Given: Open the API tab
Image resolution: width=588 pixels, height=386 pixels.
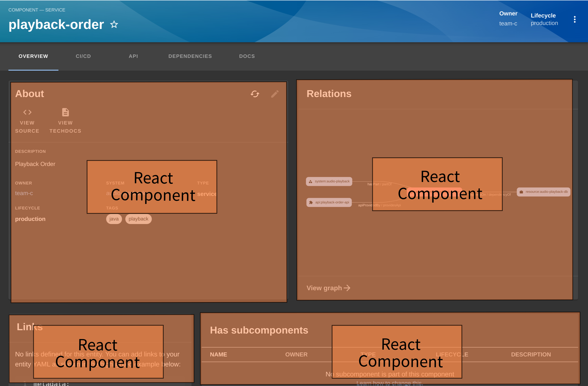Looking at the screenshot, I should coord(133,56).
